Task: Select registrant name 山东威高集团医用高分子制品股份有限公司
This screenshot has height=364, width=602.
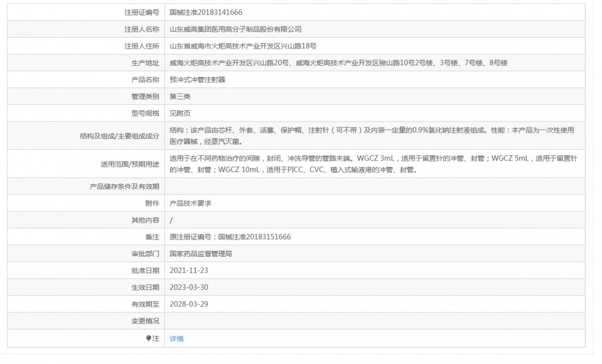Action: click(x=236, y=29)
